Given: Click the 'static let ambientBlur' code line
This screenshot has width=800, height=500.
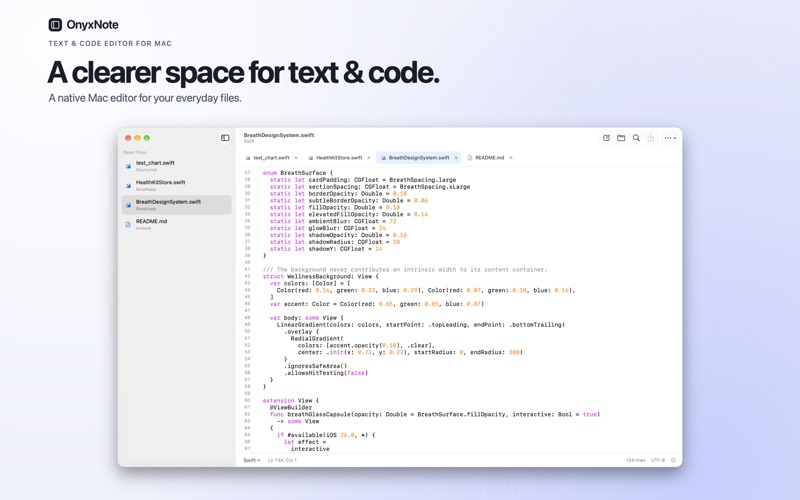Looking at the screenshot, I should (x=333, y=221).
